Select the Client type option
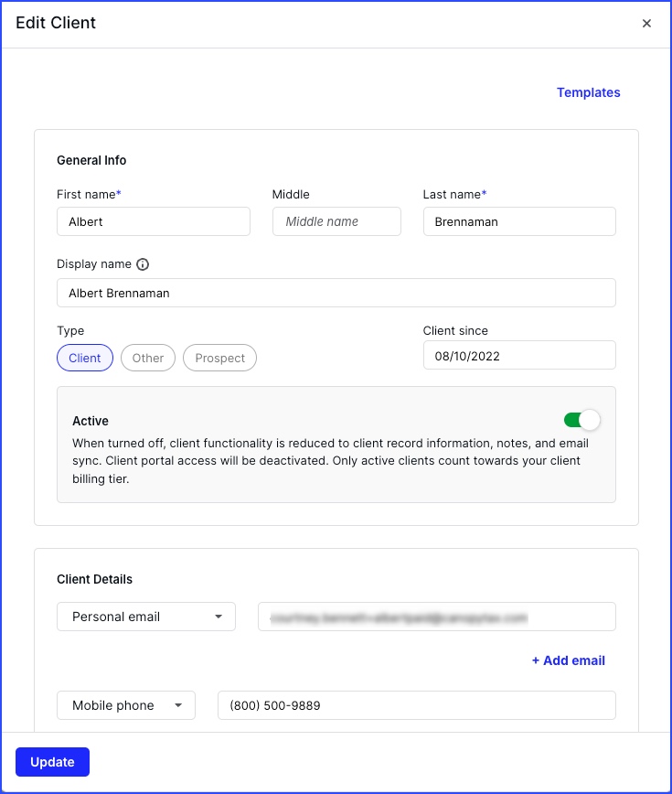The width and height of the screenshot is (672, 794). point(85,358)
